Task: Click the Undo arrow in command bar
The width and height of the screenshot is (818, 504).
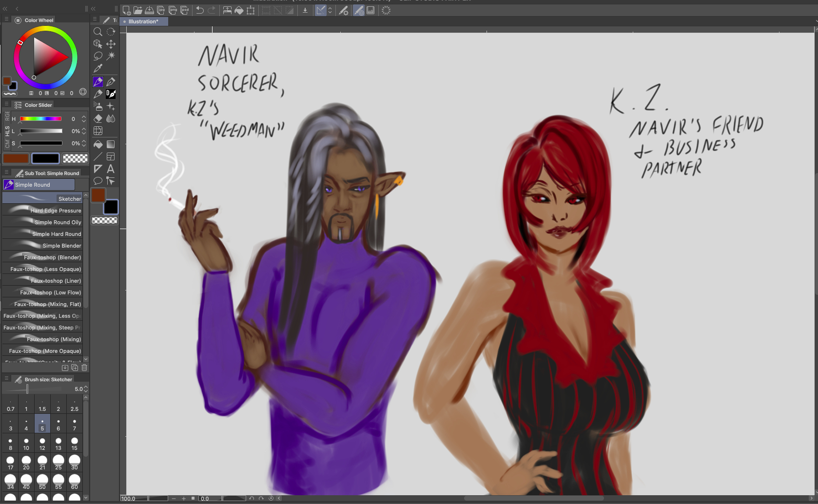Action: click(200, 10)
